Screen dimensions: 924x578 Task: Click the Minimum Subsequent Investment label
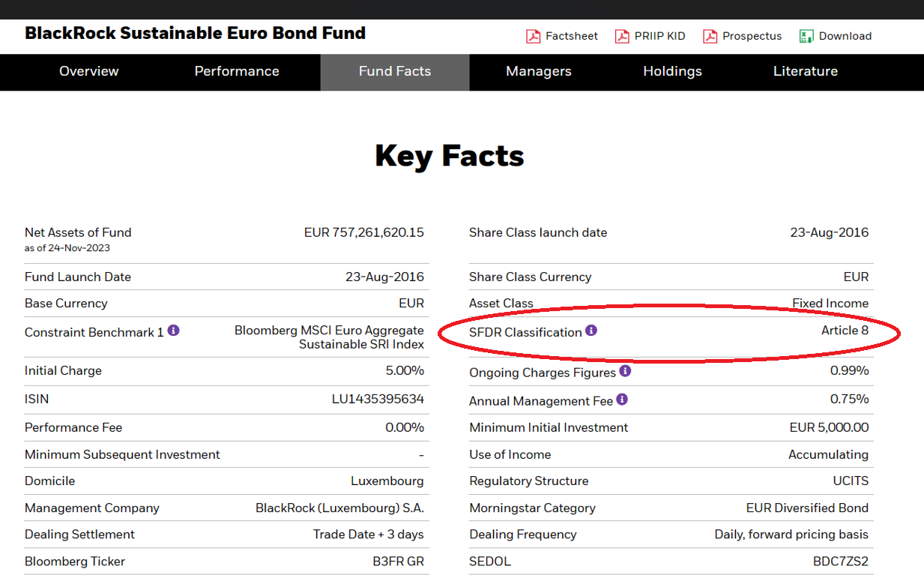122,454
